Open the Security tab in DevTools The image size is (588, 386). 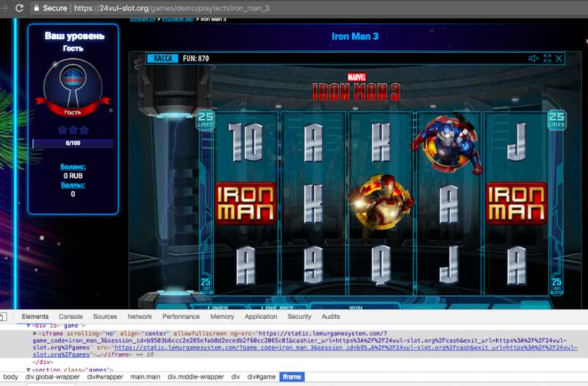[x=300, y=317]
